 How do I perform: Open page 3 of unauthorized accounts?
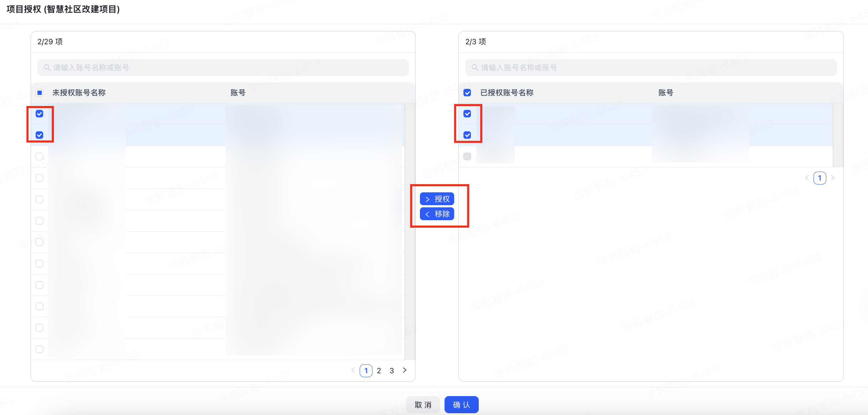coord(392,370)
